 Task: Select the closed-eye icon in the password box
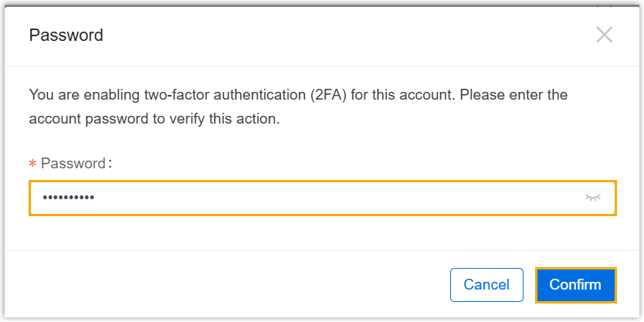pyautogui.click(x=592, y=198)
